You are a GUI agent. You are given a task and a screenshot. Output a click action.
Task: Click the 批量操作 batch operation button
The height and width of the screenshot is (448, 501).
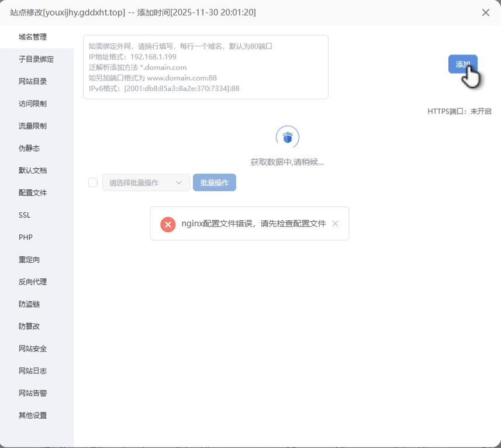(x=214, y=182)
